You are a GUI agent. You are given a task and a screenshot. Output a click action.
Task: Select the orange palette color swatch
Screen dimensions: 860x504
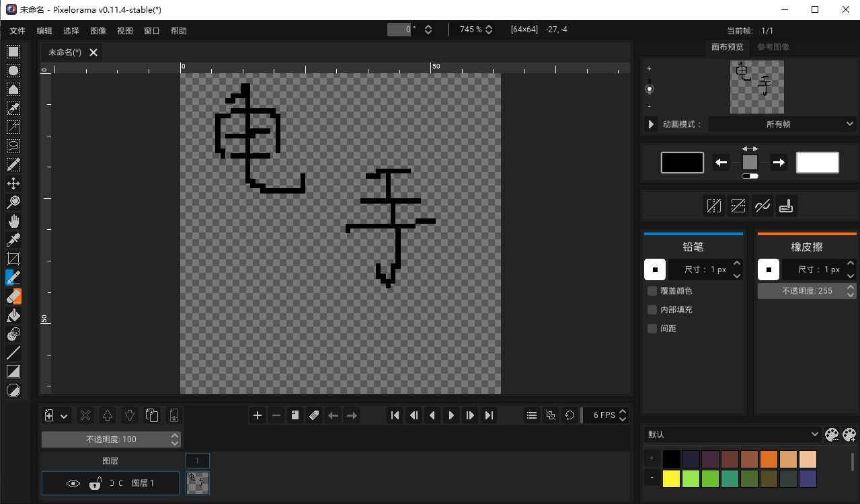(x=769, y=459)
